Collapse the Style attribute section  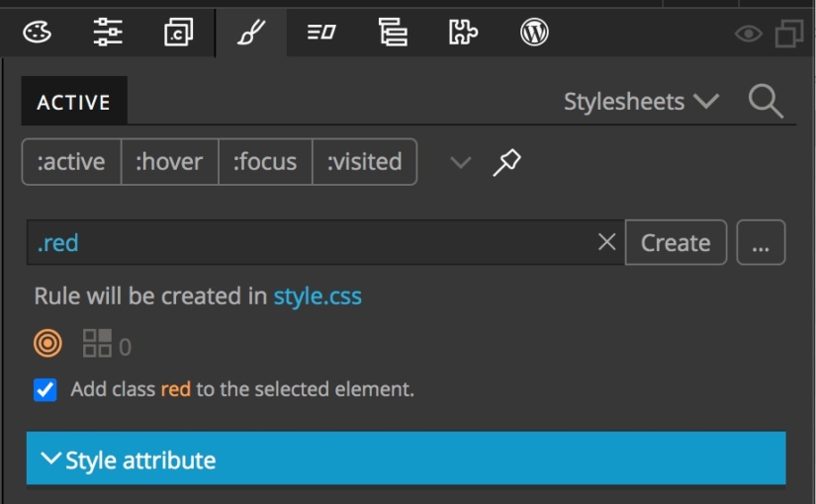406,459
